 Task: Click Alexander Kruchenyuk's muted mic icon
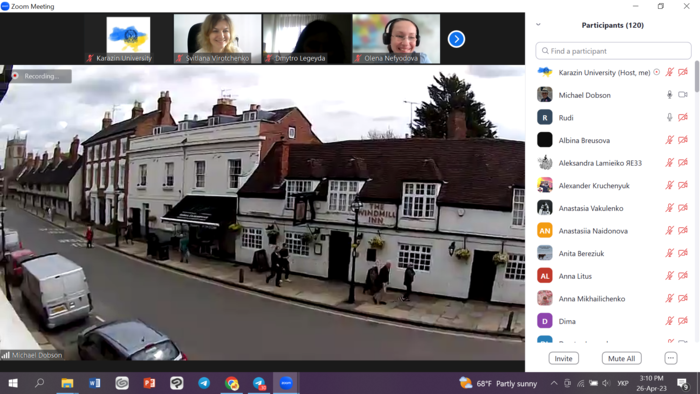(x=669, y=185)
